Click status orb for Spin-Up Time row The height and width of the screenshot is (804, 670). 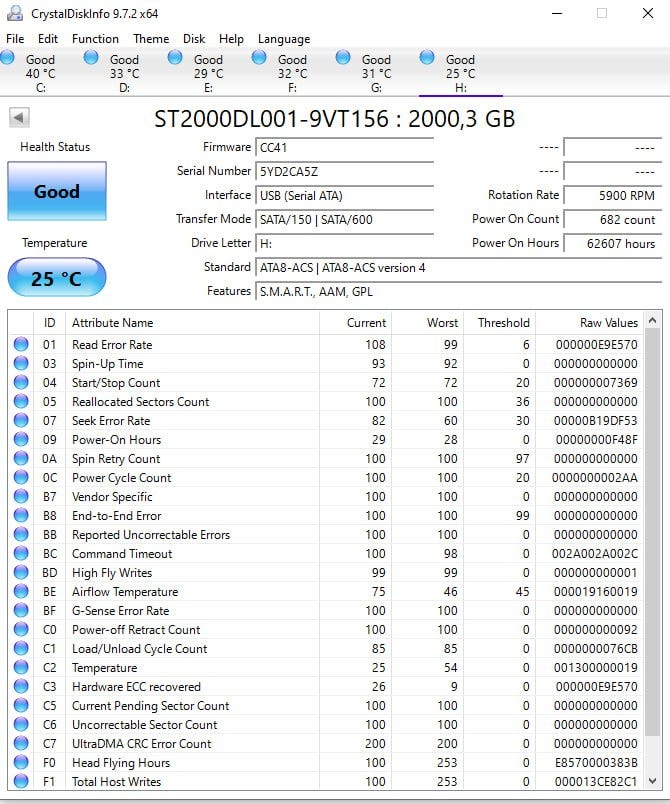(x=21, y=363)
